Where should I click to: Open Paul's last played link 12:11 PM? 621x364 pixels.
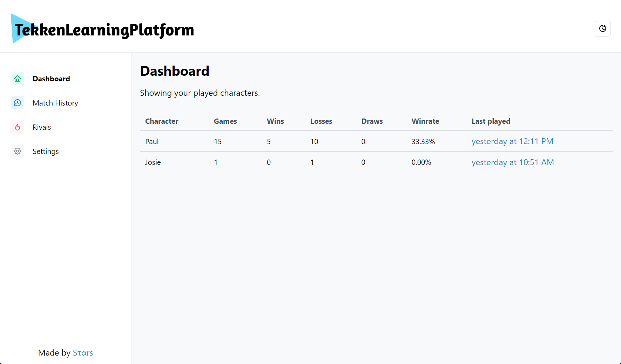point(512,141)
